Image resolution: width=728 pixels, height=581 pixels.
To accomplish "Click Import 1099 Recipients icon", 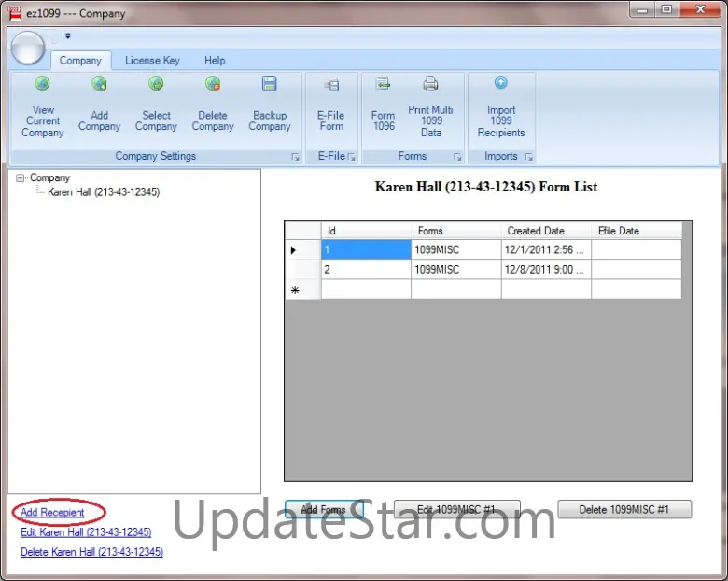I will pyautogui.click(x=500, y=83).
